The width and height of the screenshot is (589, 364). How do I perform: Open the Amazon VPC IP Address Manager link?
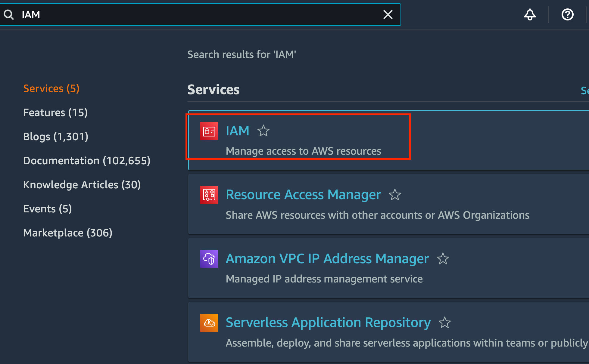327,259
